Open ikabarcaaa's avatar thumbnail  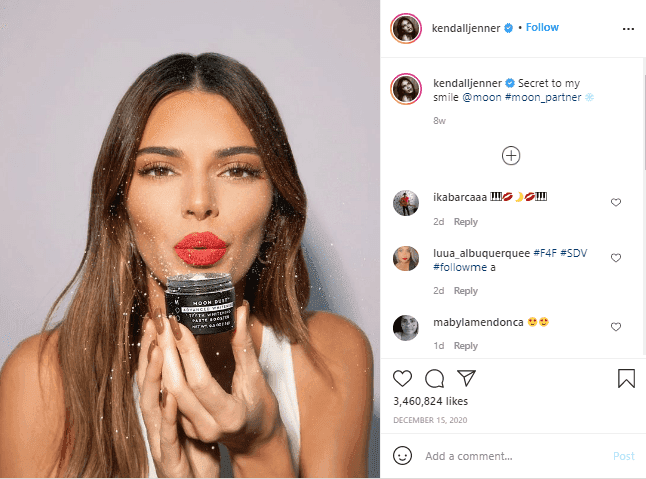pos(406,203)
